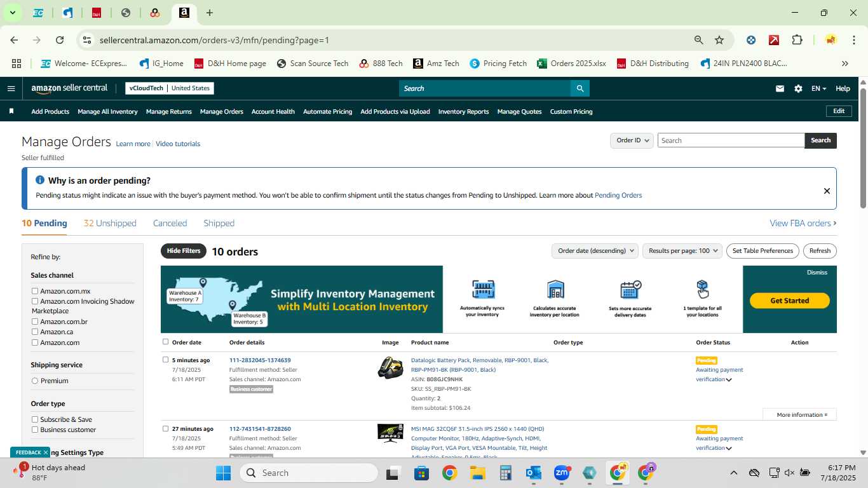Click the battery tray icon
The height and width of the screenshot is (488, 868).
(x=805, y=473)
